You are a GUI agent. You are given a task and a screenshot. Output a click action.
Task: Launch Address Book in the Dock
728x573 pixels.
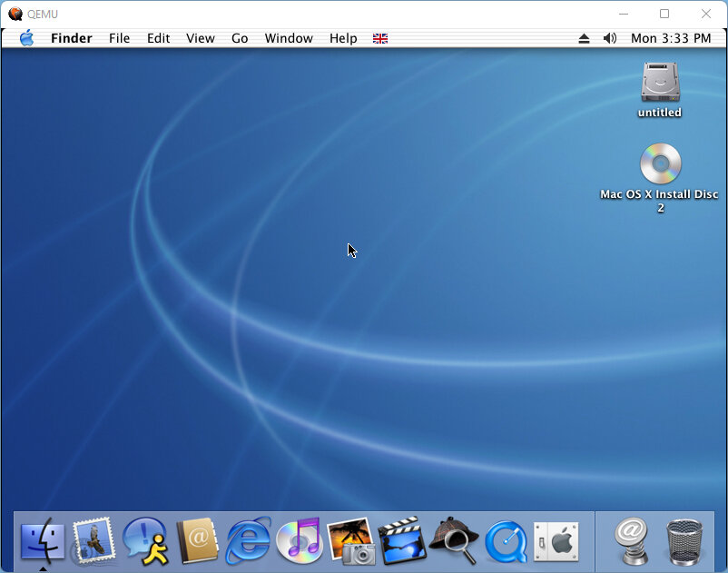pos(197,541)
